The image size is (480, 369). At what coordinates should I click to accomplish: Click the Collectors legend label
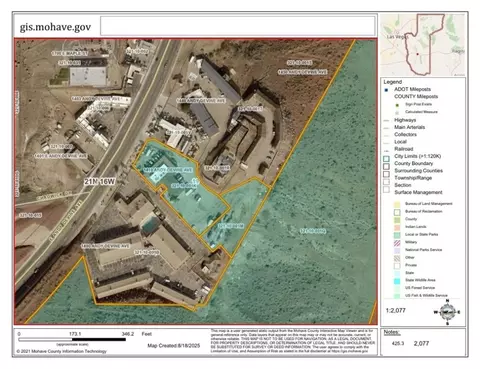point(405,135)
